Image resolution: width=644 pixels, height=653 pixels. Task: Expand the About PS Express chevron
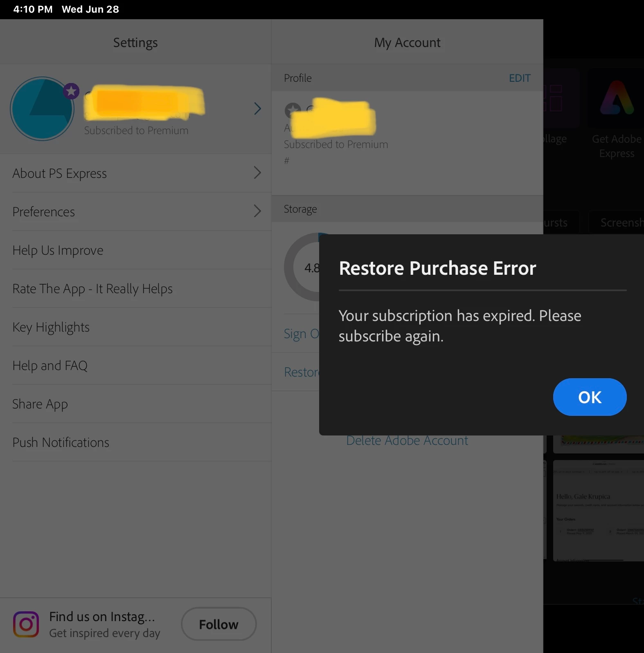(x=257, y=173)
